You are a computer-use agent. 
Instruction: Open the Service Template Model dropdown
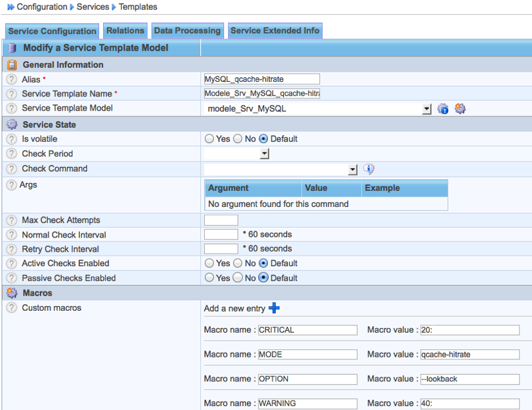point(427,109)
